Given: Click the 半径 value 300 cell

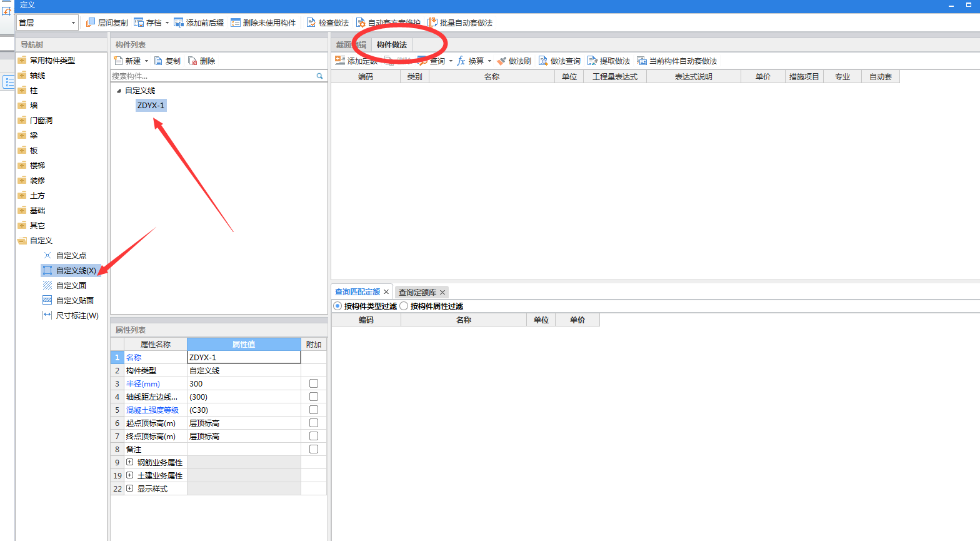Looking at the screenshot, I should (244, 383).
